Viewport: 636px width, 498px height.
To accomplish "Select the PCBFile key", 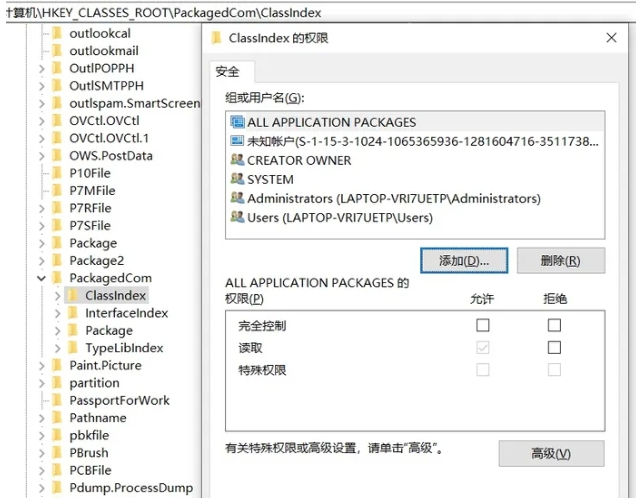I will [x=90, y=470].
